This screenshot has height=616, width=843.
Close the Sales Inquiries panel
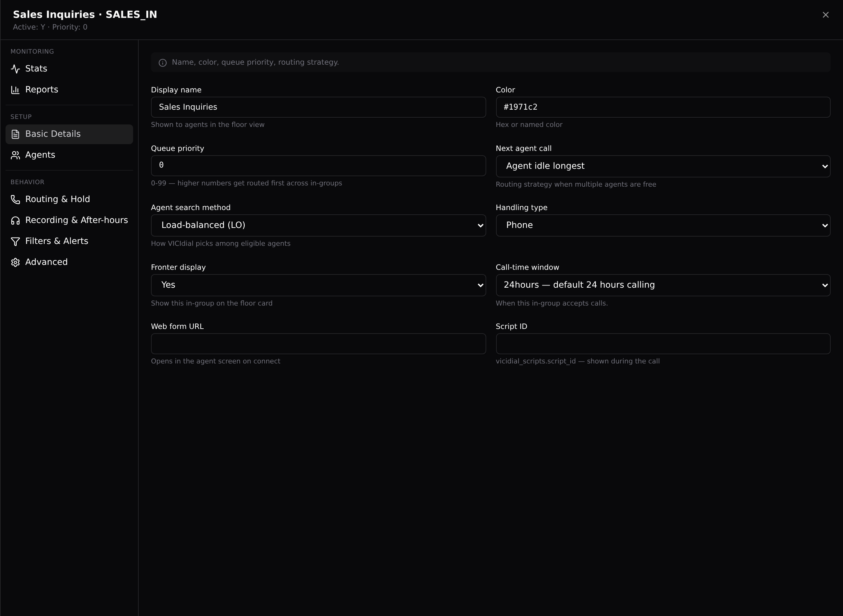pyautogui.click(x=825, y=15)
